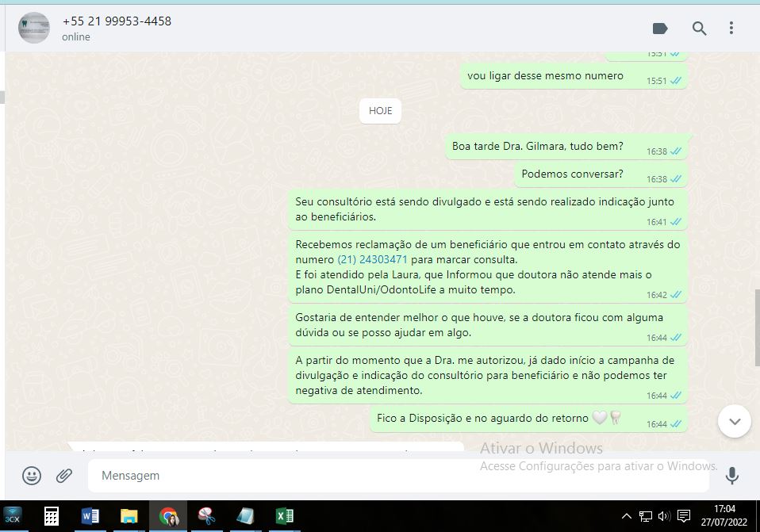
Task: Open the volume control in system tray
Action: click(x=664, y=517)
